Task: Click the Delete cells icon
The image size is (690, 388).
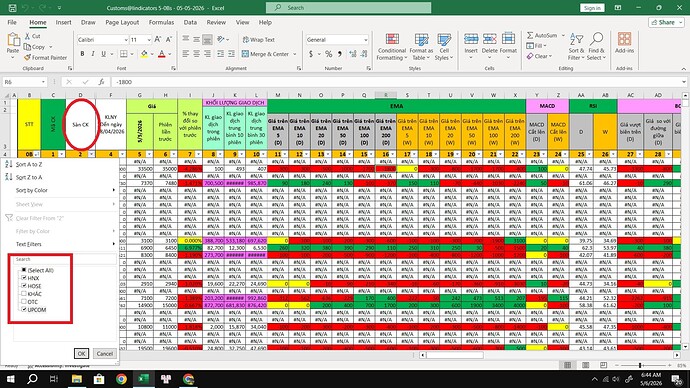Action: [x=489, y=39]
